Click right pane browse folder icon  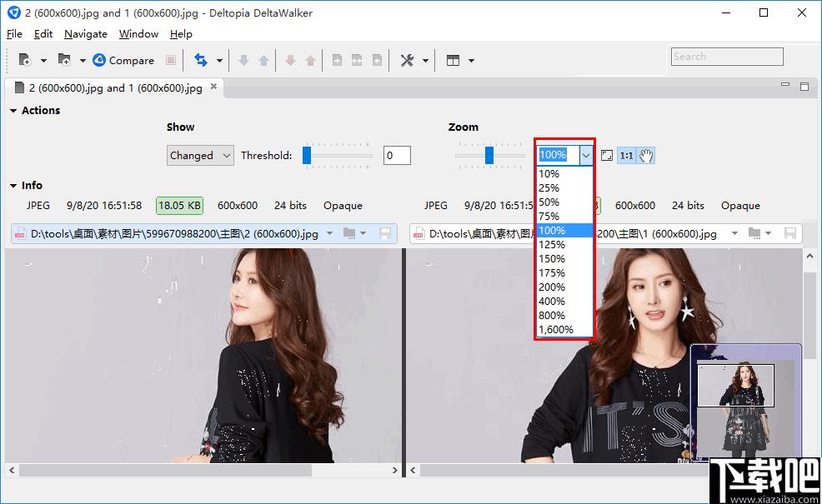point(754,233)
